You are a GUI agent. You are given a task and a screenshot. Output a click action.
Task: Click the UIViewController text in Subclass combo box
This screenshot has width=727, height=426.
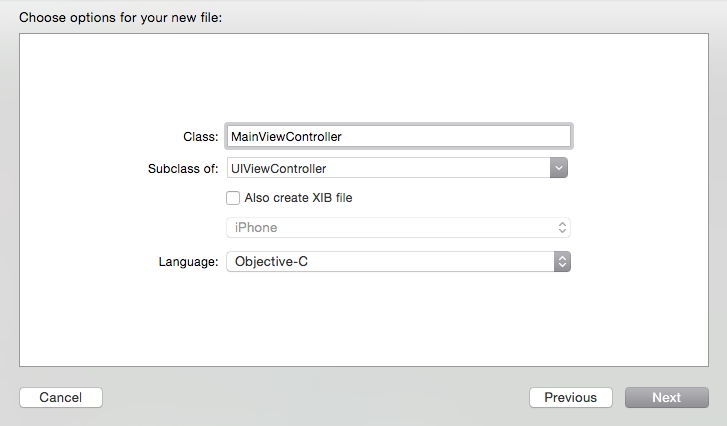[279, 169]
